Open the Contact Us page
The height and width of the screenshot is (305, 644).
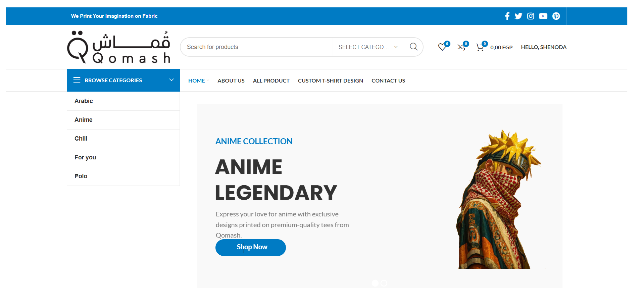coord(388,81)
